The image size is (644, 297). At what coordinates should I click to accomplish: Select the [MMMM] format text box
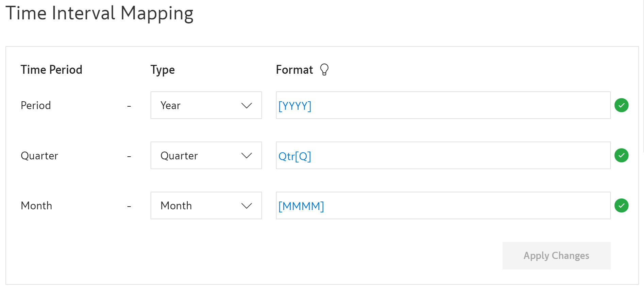[x=443, y=206]
